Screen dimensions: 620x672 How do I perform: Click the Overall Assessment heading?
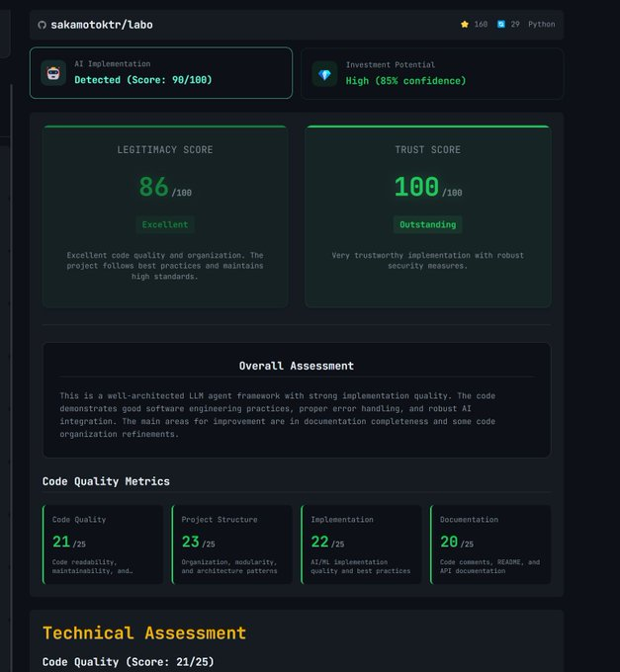click(x=297, y=366)
